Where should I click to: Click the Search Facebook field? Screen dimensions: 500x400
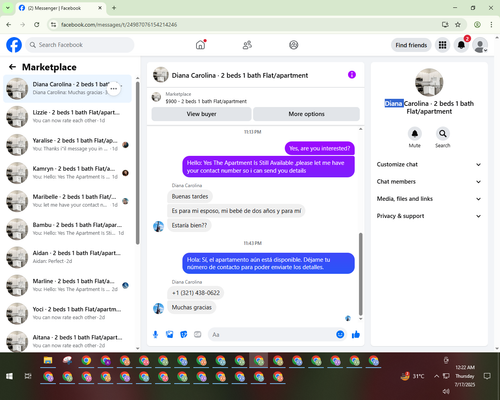(80, 45)
